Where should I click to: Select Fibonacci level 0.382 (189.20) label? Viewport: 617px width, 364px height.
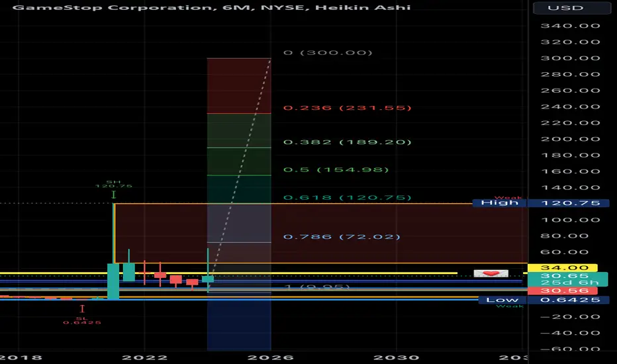point(347,142)
